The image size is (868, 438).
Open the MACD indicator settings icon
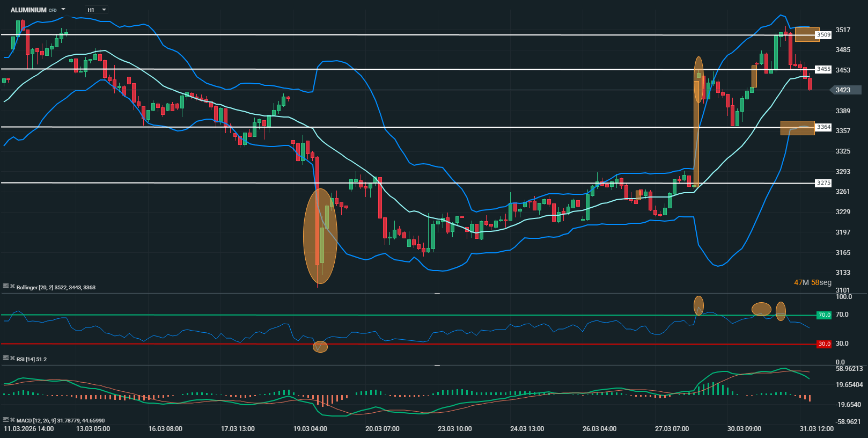[5, 420]
